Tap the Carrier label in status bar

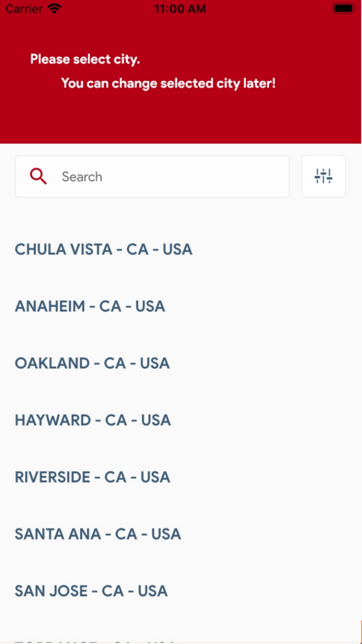click(x=24, y=9)
